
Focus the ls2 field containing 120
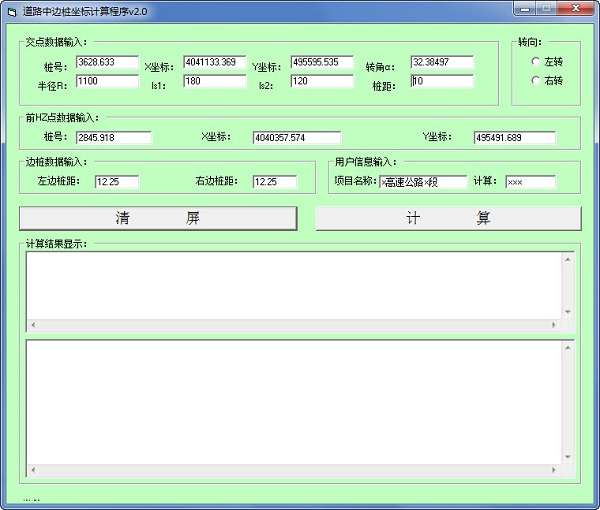pos(322,81)
